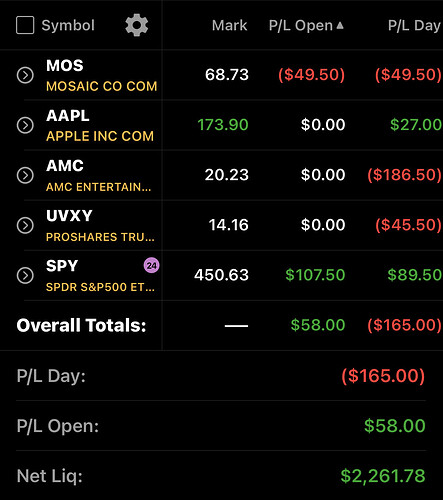Click the Overall Totals row
Image resolution: width=443 pixels, height=500 pixels.
[221, 325]
